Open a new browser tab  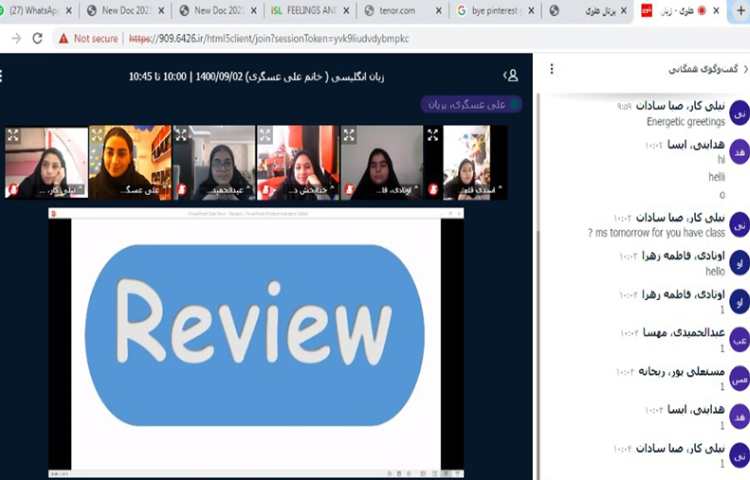740,11
